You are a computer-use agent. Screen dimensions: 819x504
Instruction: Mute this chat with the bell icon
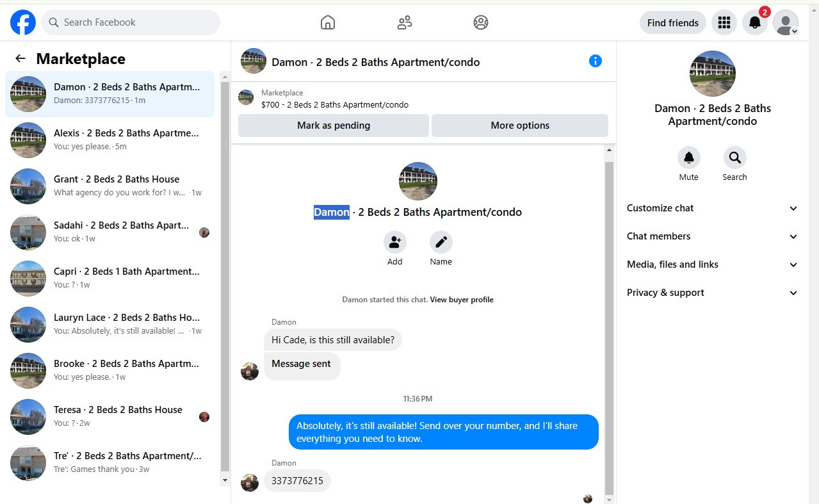(689, 158)
